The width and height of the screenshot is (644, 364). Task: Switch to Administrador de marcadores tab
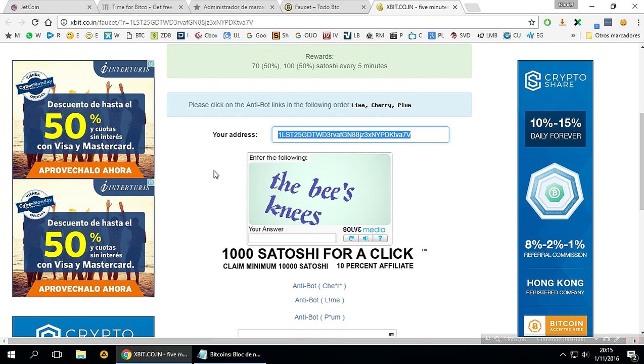pyautogui.click(x=234, y=7)
